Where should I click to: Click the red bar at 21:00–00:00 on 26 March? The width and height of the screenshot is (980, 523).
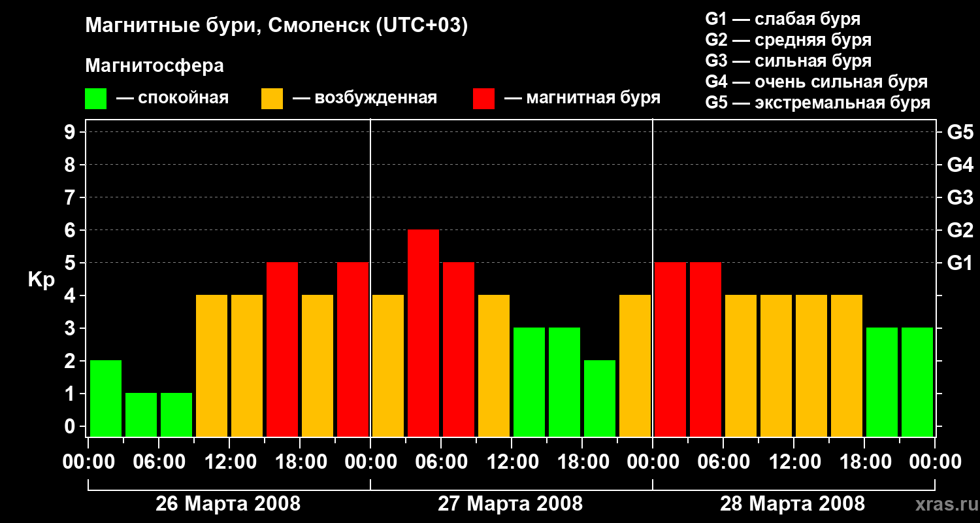click(353, 350)
